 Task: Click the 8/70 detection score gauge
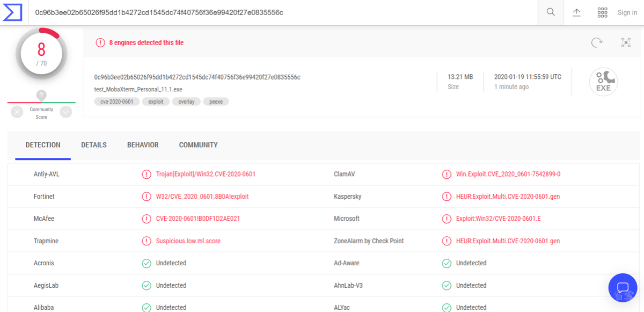pos(41,54)
